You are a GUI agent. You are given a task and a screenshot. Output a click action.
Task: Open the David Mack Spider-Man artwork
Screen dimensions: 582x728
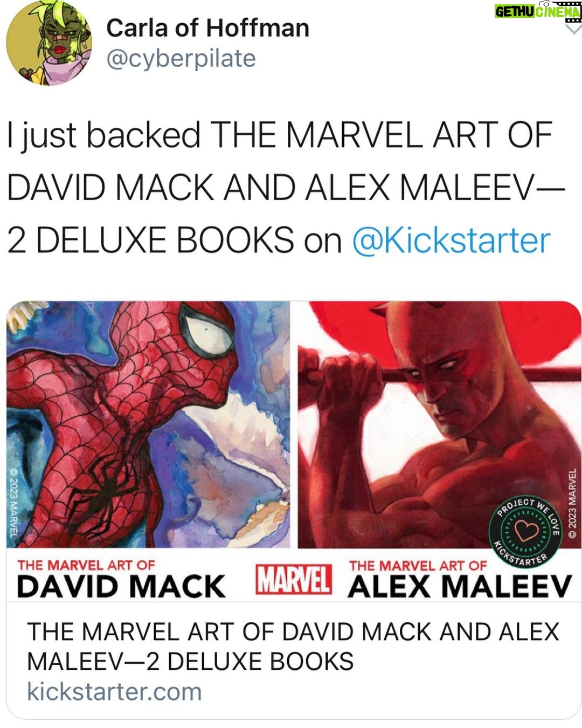click(148, 424)
